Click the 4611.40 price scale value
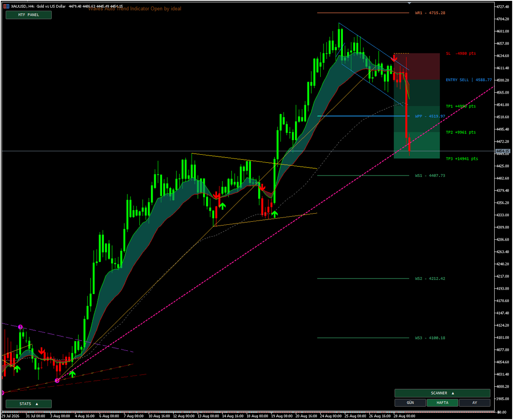The height and width of the screenshot is (420, 513). pos(502,68)
